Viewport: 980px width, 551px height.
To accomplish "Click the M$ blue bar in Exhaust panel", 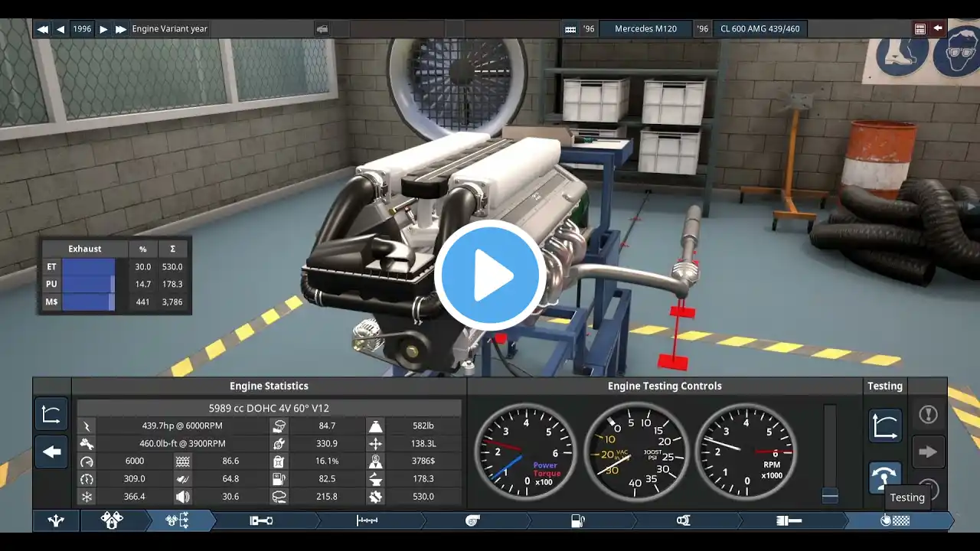I will click(88, 302).
